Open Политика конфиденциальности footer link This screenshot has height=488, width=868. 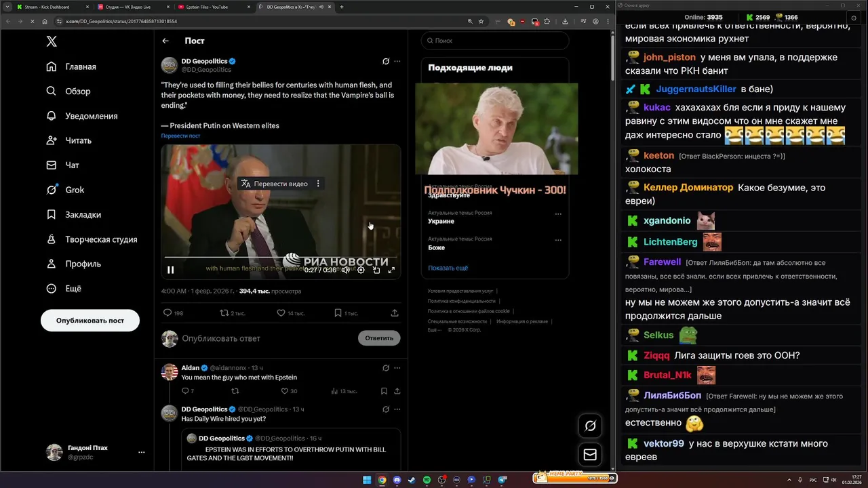(x=461, y=301)
